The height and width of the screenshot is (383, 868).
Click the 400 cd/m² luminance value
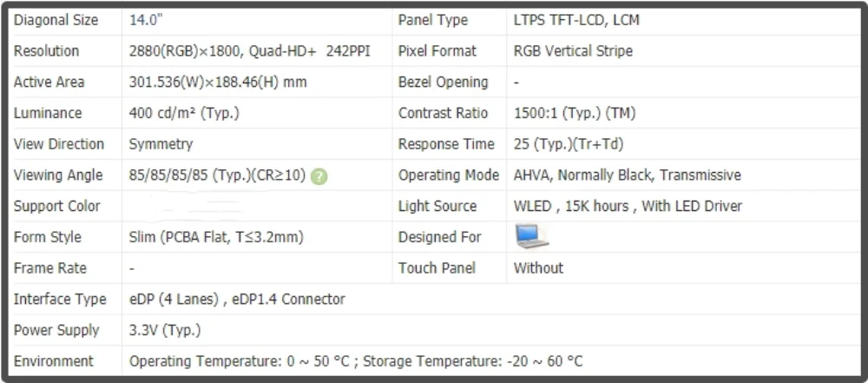184,114
